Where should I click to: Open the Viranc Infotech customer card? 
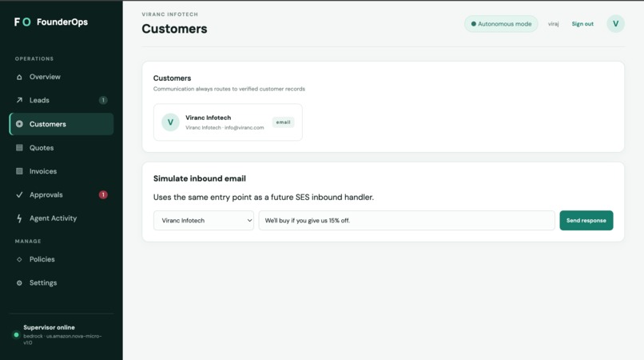coord(228,122)
